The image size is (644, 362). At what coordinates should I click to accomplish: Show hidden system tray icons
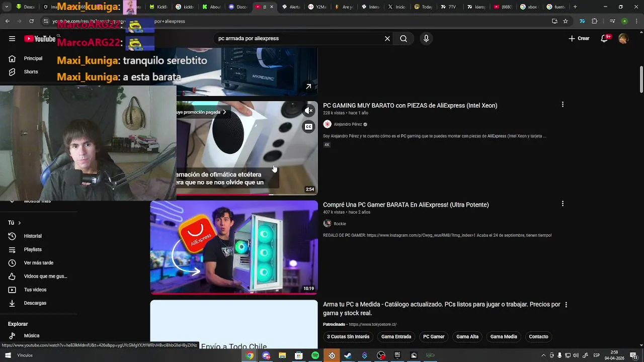click(x=543, y=355)
